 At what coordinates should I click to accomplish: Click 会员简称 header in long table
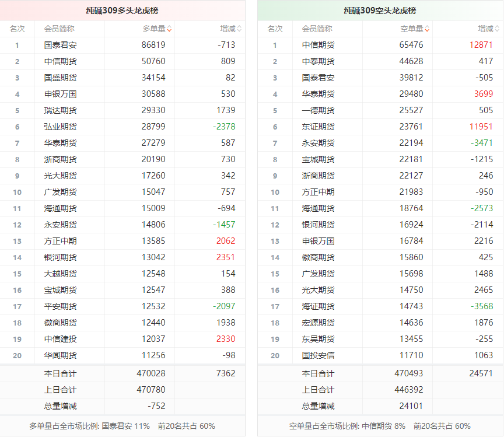[59, 29]
